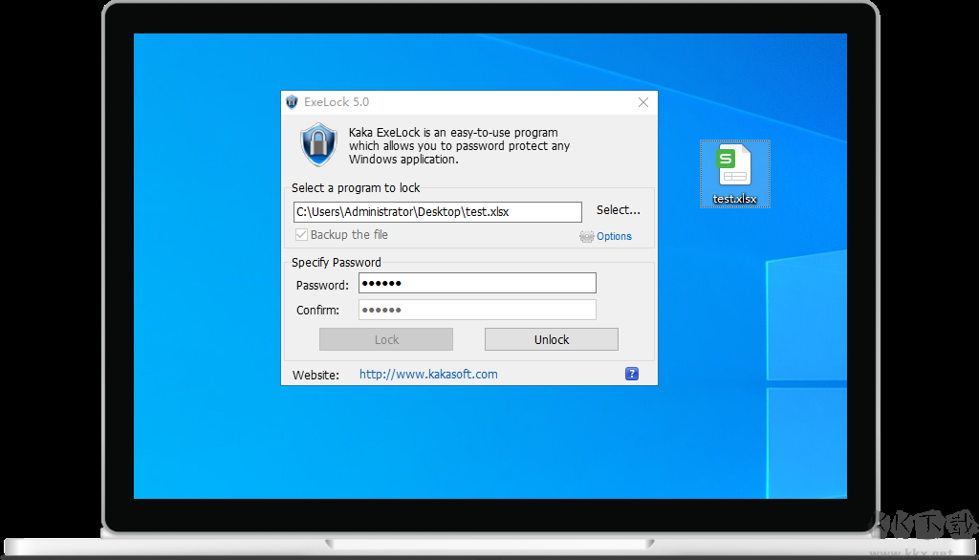Viewport: 979px width, 560px height.
Task: Focus the Confirm password field
Action: pos(477,310)
